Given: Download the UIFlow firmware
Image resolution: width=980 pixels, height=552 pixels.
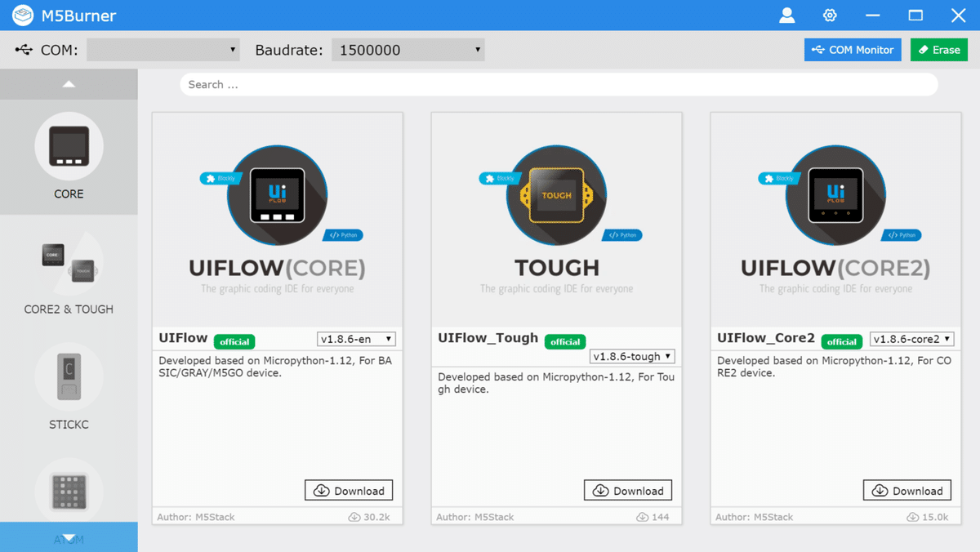Looking at the screenshot, I should pos(349,490).
